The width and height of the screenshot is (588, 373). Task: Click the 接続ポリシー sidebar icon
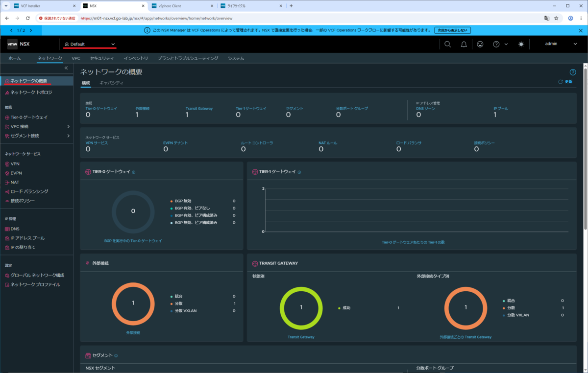[x=7, y=201]
